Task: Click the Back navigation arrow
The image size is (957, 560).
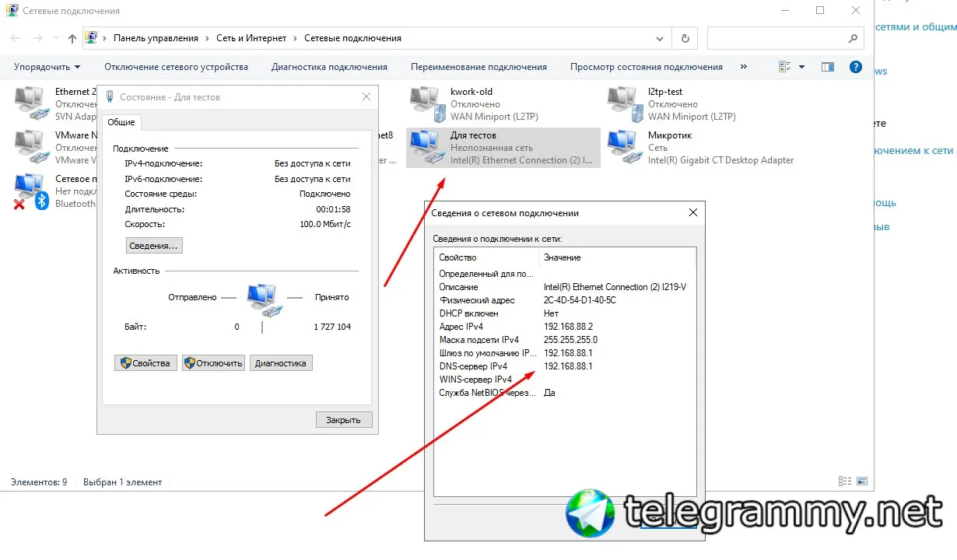Action: 16,38
